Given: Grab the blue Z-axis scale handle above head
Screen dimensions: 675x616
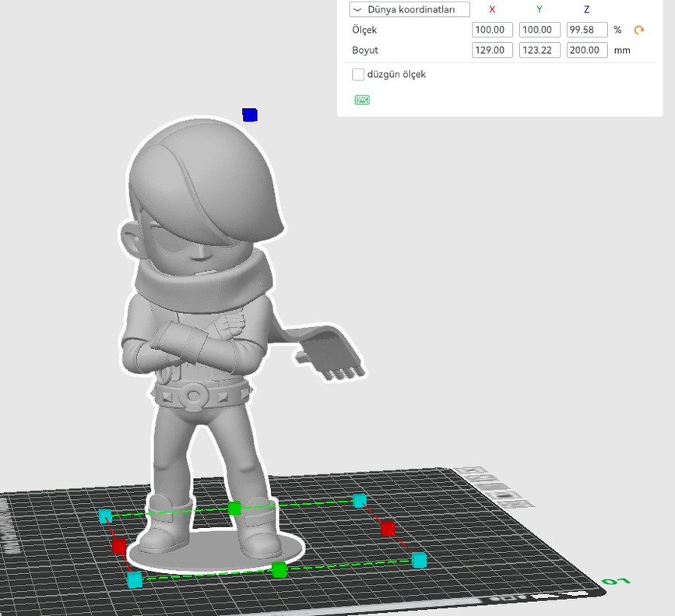Looking at the screenshot, I should 249,115.
